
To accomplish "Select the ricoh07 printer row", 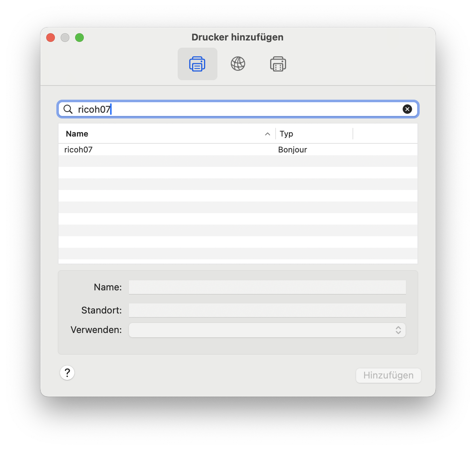I will pyautogui.click(x=238, y=150).
